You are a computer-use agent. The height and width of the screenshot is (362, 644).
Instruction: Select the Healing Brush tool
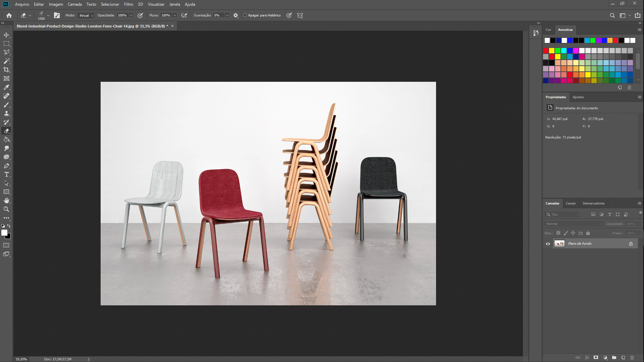[6, 96]
